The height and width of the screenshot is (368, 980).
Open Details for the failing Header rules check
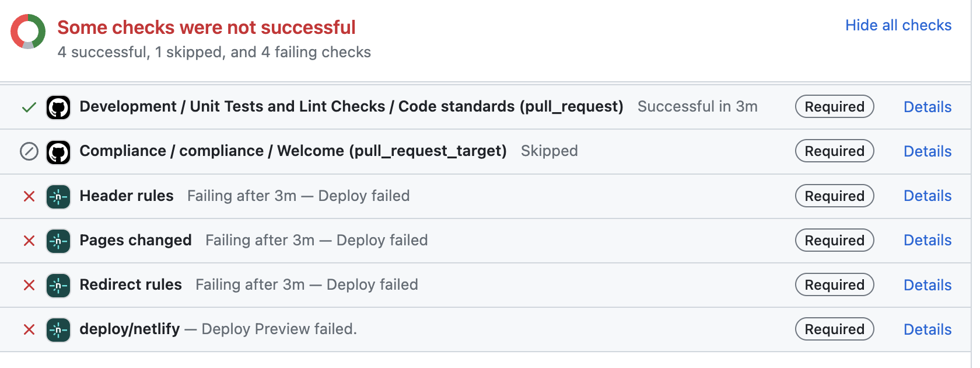pos(928,196)
